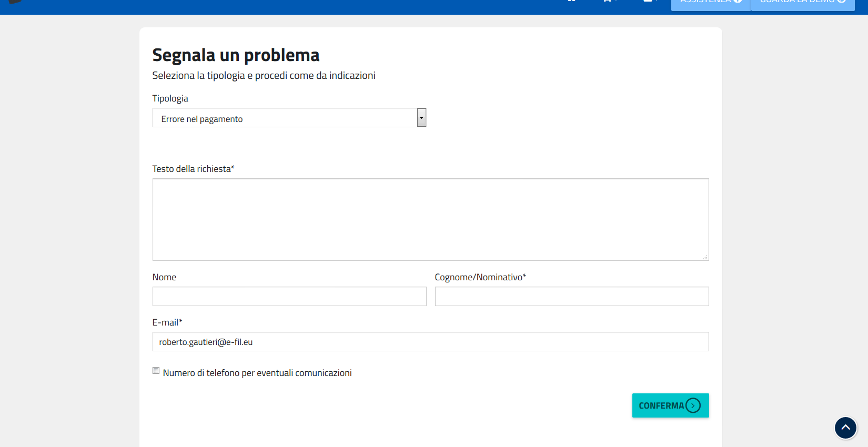Open the Tipologia dropdown arrow
The width and height of the screenshot is (868, 447).
click(421, 118)
